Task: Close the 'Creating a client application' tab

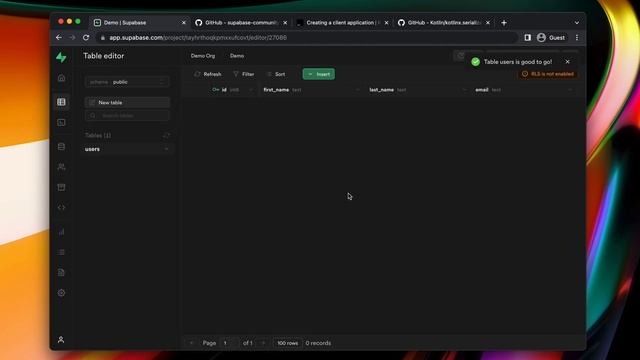Action: pos(386,23)
